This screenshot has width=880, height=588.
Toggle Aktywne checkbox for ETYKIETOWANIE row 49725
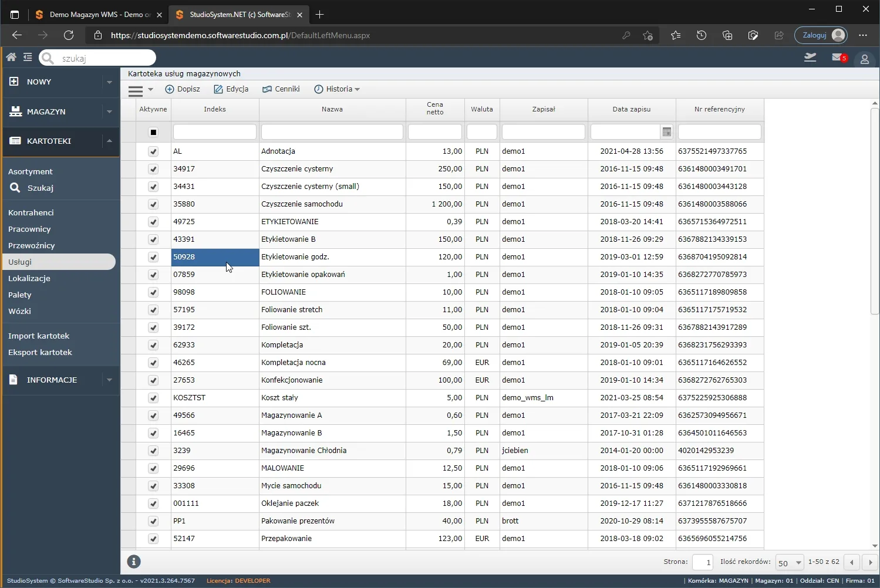[153, 222]
